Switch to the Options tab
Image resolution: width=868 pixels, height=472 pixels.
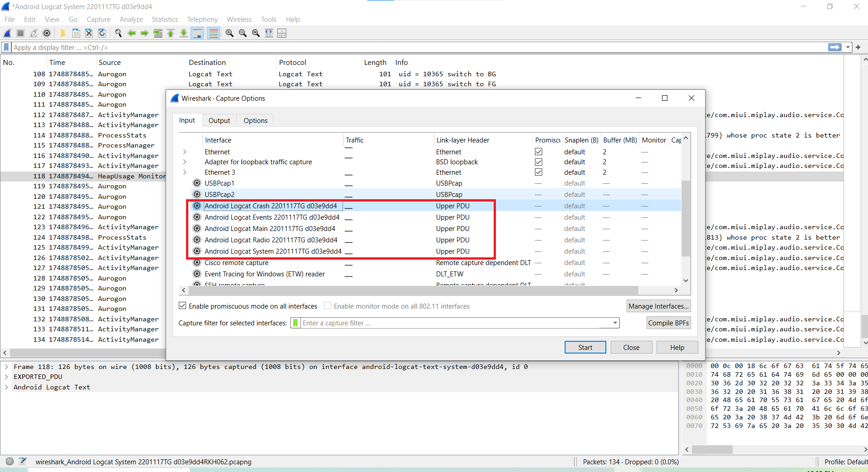pos(255,120)
